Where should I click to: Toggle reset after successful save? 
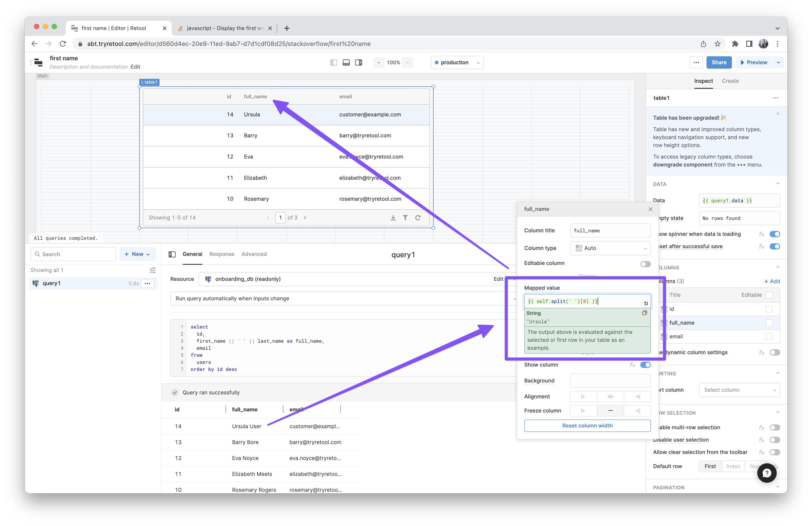pyautogui.click(x=775, y=246)
